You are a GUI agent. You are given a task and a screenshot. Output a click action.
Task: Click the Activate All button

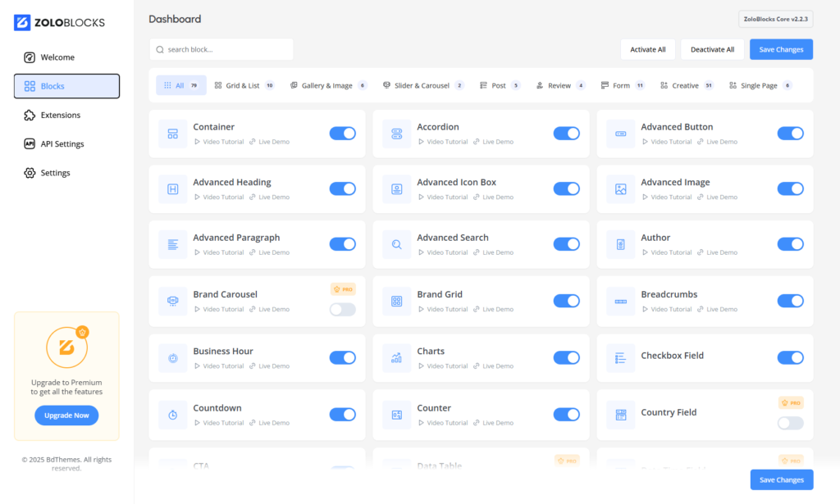coord(648,49)
